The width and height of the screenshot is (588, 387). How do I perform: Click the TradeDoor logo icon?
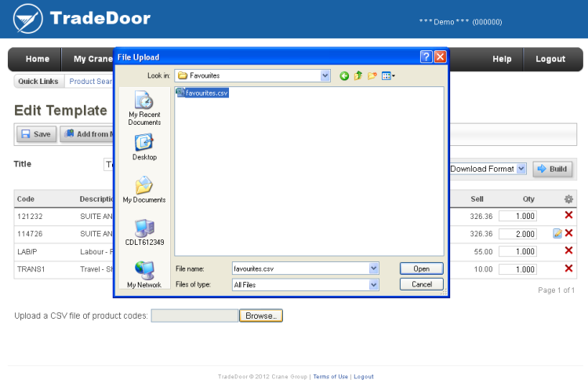27,19
